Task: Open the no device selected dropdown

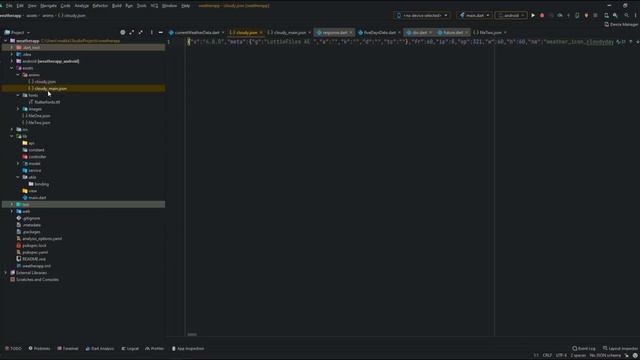Action: (x=422, y=16)
